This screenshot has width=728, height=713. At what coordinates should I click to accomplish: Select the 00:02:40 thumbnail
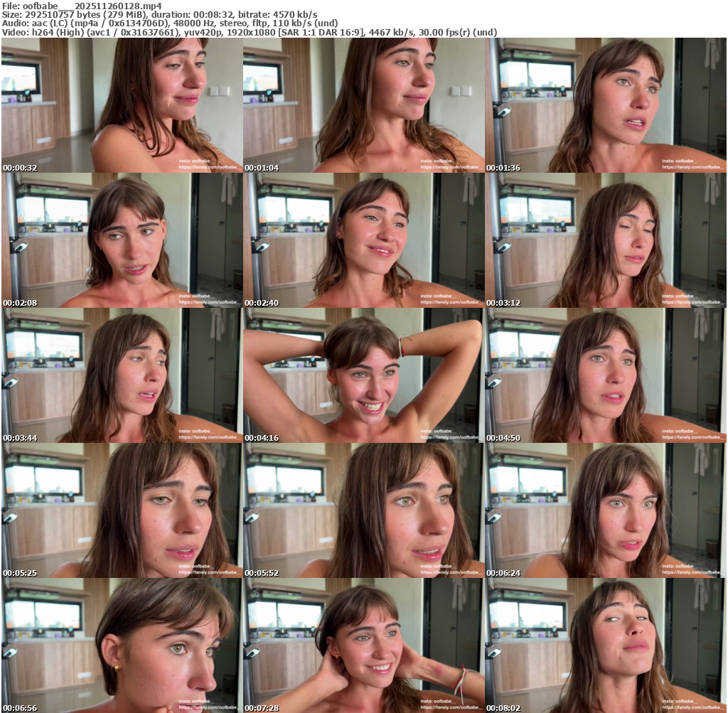(363, 240)
